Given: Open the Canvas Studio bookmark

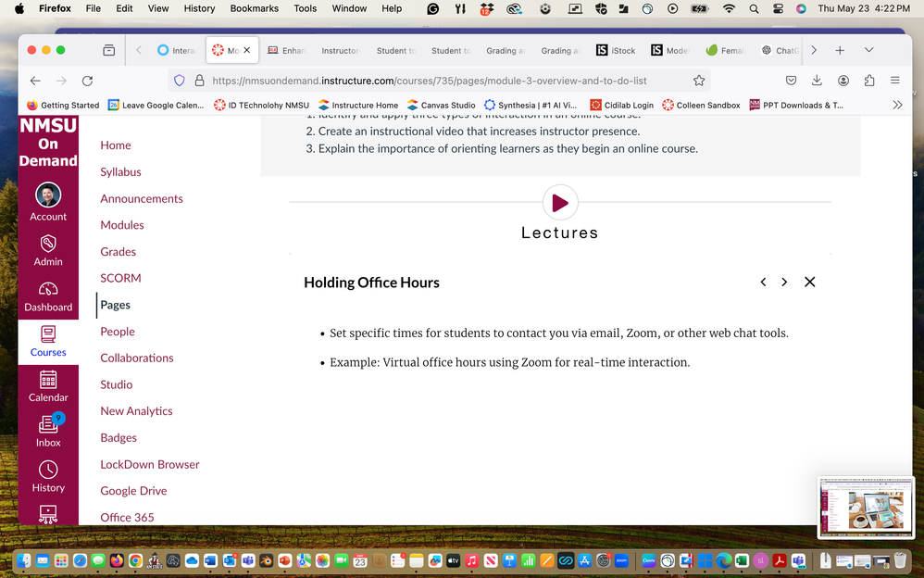Looking at the screenshot, I should 441,105.
